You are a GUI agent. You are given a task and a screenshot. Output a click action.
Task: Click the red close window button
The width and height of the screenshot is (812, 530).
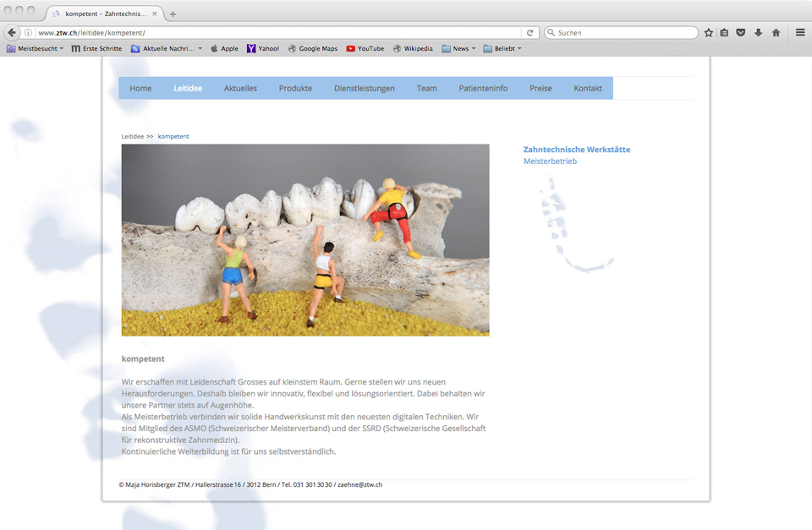tap(8, 10)
